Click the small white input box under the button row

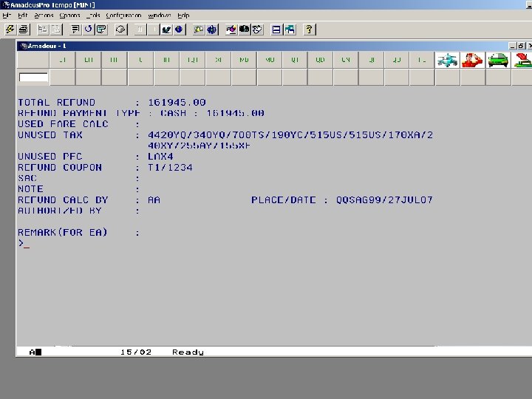33,78
